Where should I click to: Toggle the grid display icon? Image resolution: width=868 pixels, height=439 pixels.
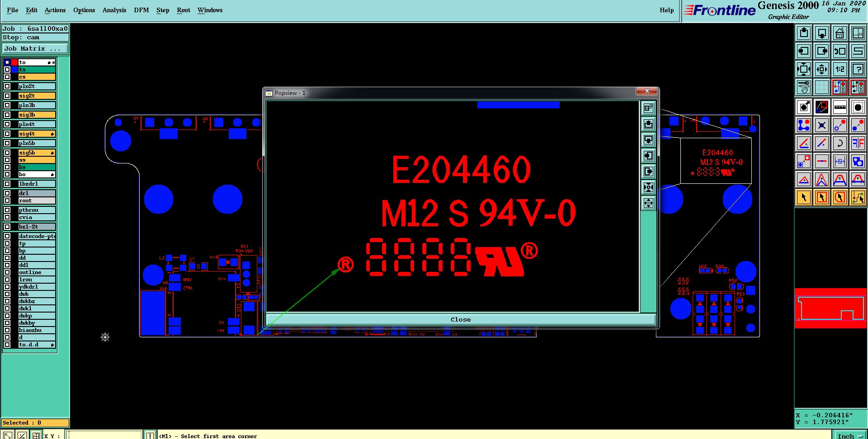tap(822, 87)
